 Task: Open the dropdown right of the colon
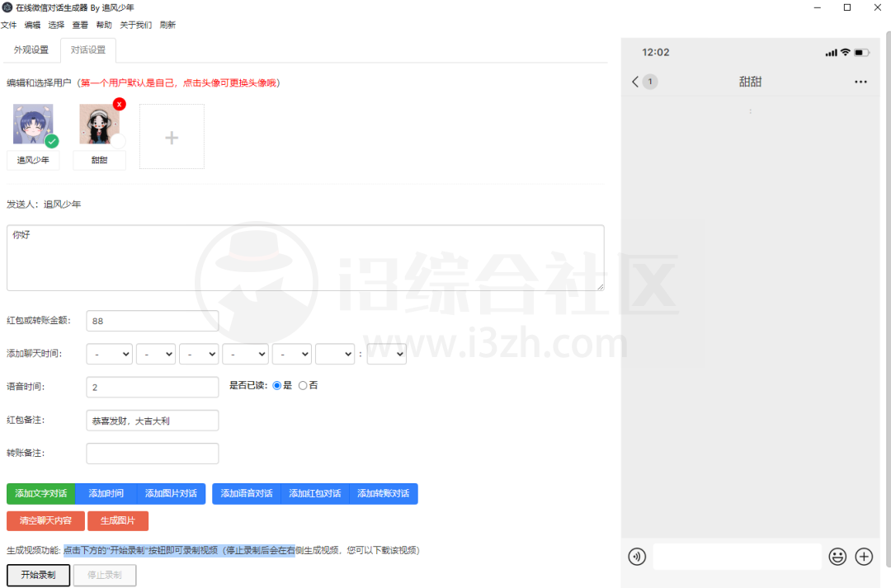pos(386,354)
